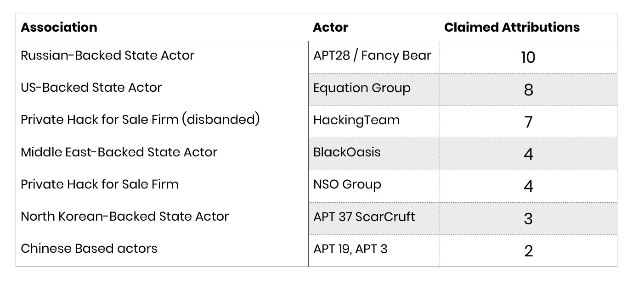Select the attribution count 4 in BlackOasis row
Screen dimensions: 644x289
(x=528, y=154)
